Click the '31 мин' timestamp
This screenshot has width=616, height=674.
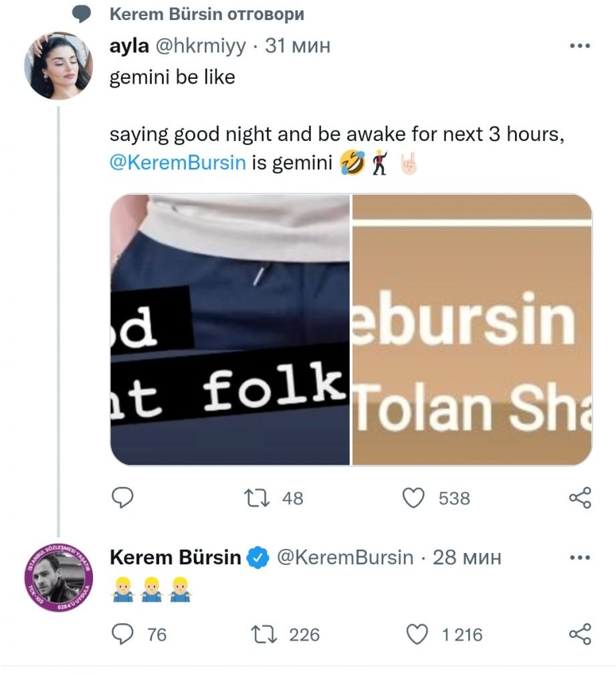(298, 46)
